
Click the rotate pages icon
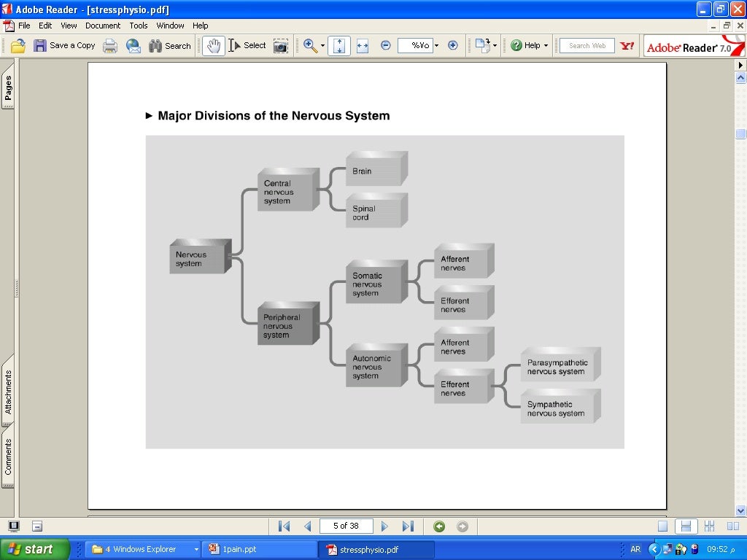pos(483,46)
